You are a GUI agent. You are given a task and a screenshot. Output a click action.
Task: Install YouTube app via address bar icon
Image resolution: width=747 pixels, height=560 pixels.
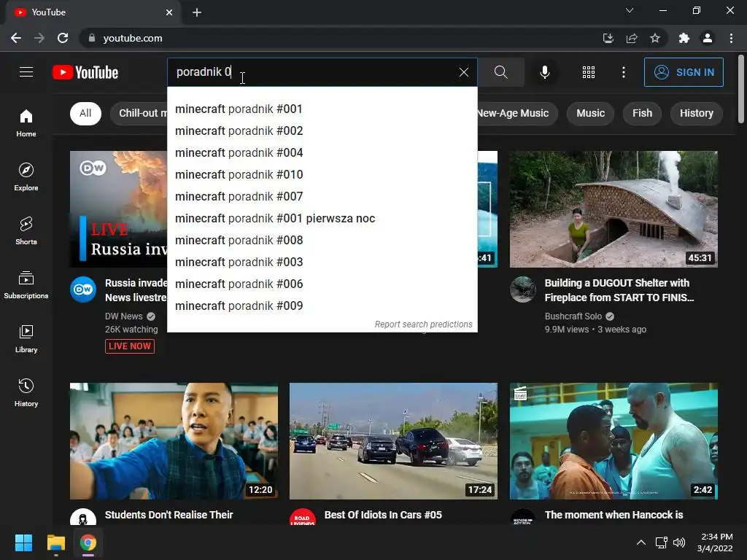tap(608, 38)
